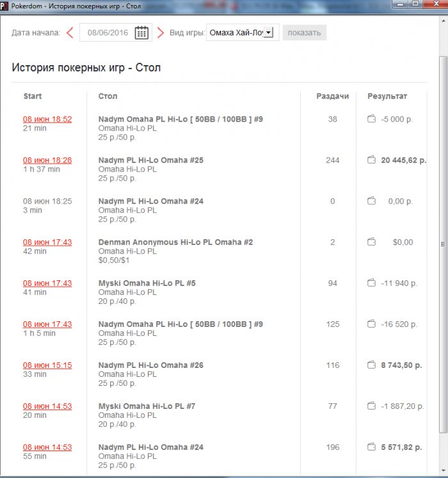This screenshot has width=448, height=478.
Task: Click the Pokerdom app icon in title bar
Action: pos(4,6)
